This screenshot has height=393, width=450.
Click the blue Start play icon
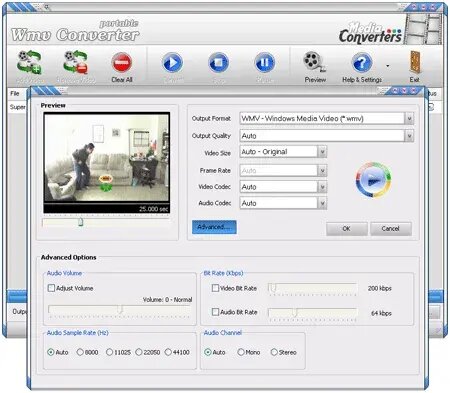click(x=172, y=63)
